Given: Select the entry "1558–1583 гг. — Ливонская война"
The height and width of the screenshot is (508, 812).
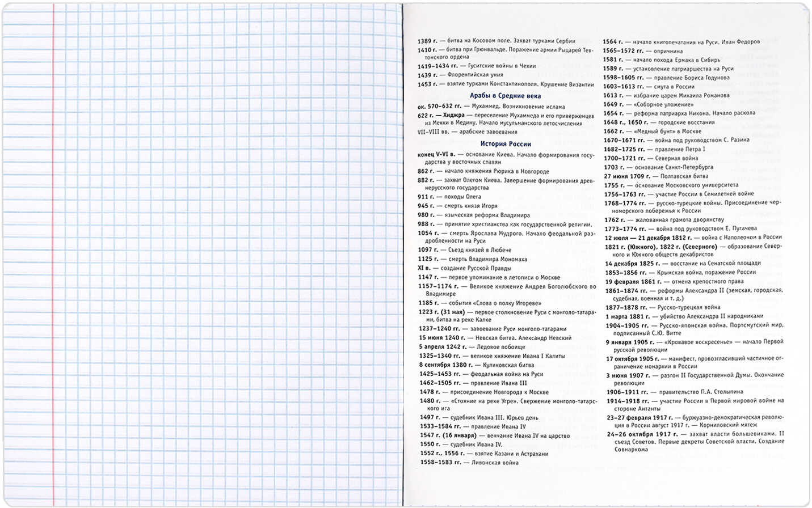Looking at the screenshot, I should [x=469, y=463].
